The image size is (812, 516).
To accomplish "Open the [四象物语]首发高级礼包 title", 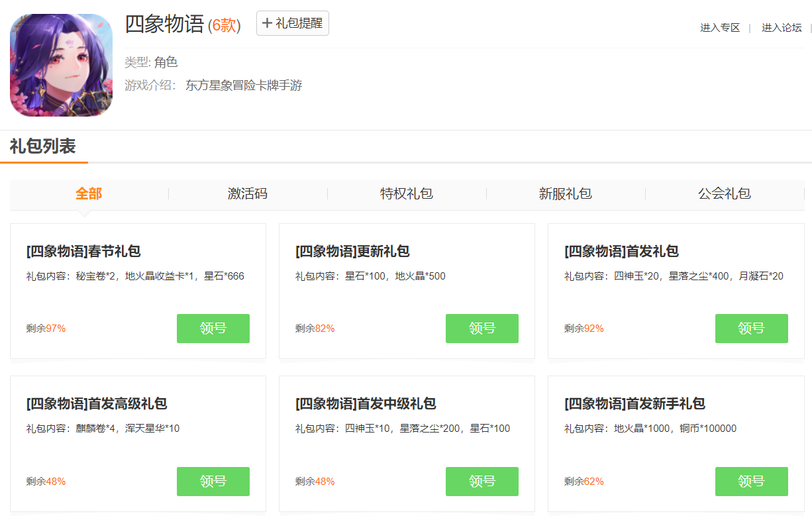I will (97, 404).
